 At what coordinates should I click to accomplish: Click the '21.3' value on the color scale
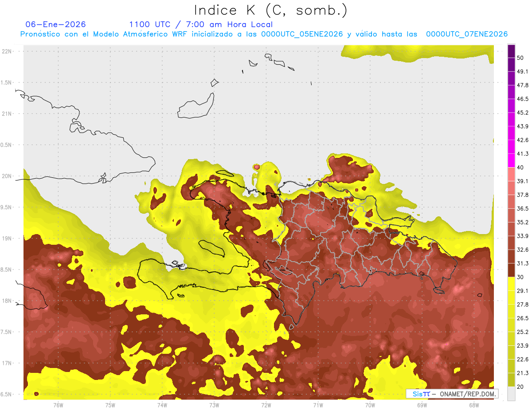(523, 373)
